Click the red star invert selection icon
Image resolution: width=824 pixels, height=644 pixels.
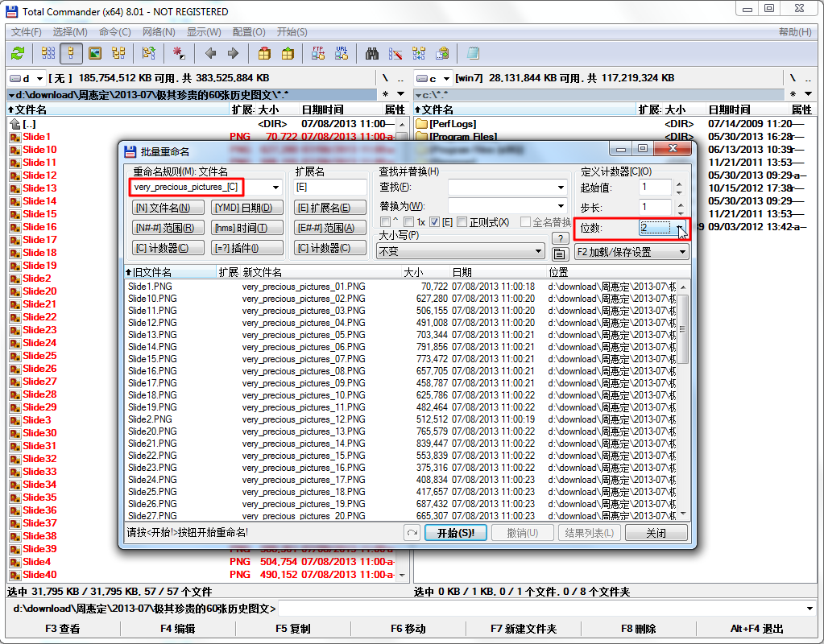point(179,53)
